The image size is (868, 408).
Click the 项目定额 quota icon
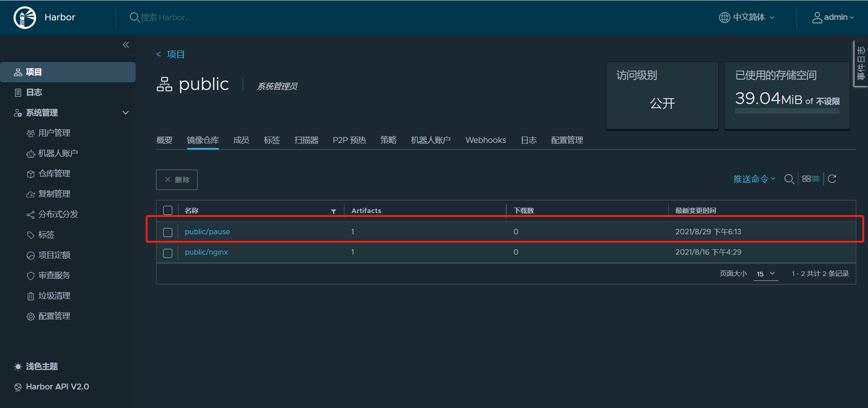30,256
